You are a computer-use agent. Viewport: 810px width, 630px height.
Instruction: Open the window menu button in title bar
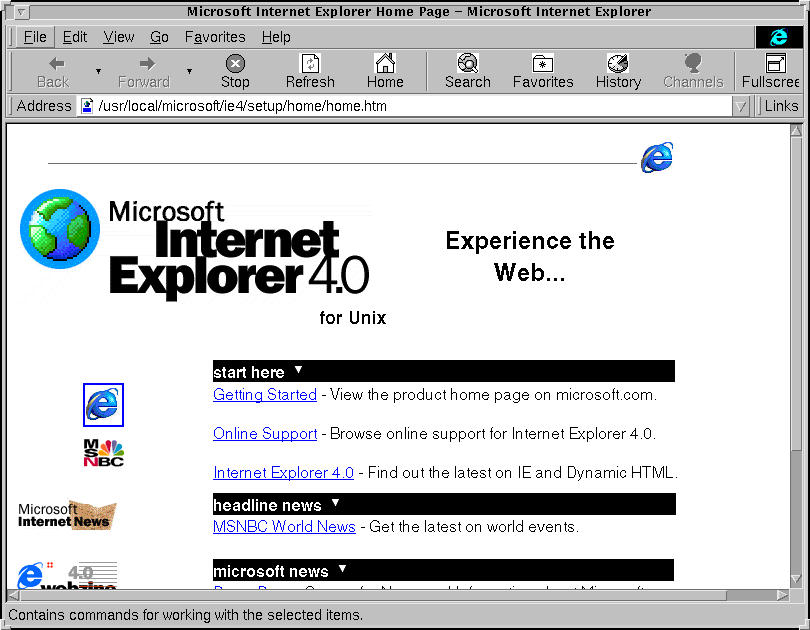(x=21, y=11)
